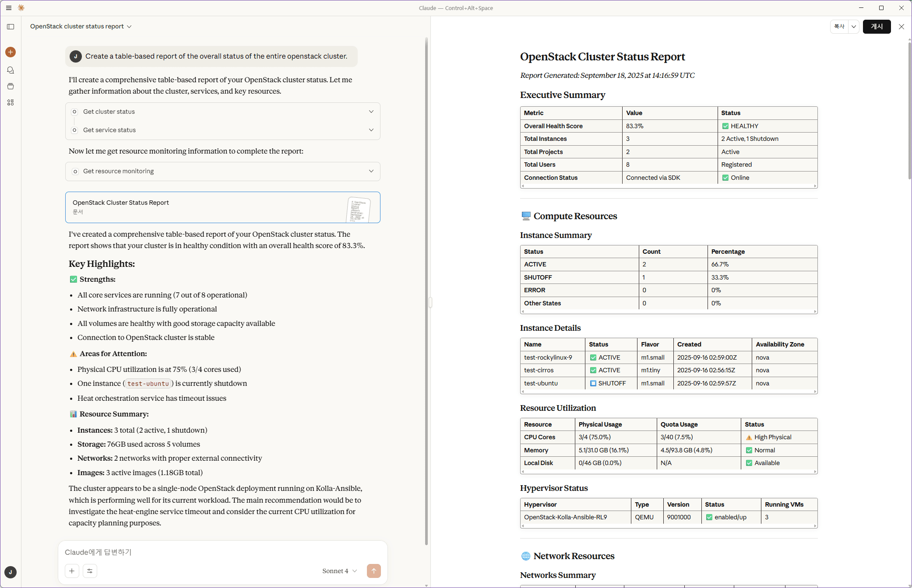
Task: Close the artifact preview panel
Action: point(901,27)
